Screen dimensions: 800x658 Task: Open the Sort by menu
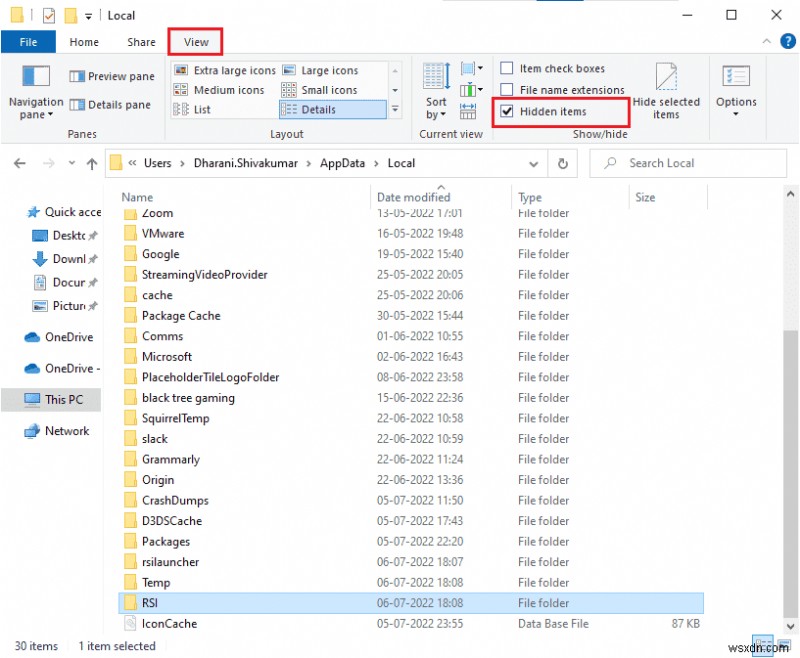pos(436,92)
